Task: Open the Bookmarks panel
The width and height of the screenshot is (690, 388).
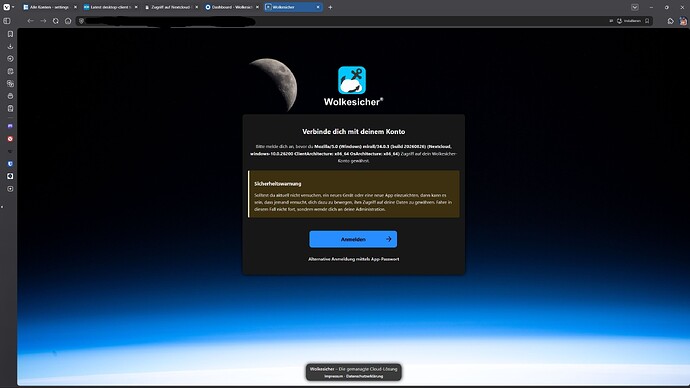Action: (x=10, y=34)
